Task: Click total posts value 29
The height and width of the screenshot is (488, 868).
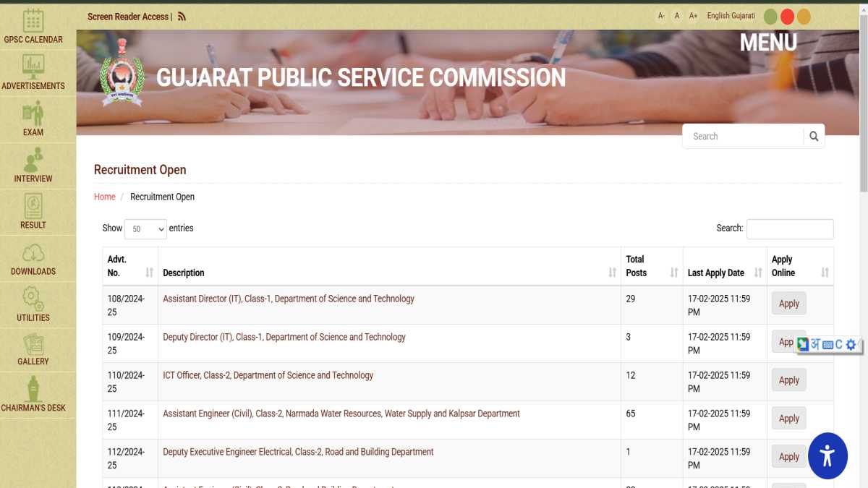Action: pos(631,299)
